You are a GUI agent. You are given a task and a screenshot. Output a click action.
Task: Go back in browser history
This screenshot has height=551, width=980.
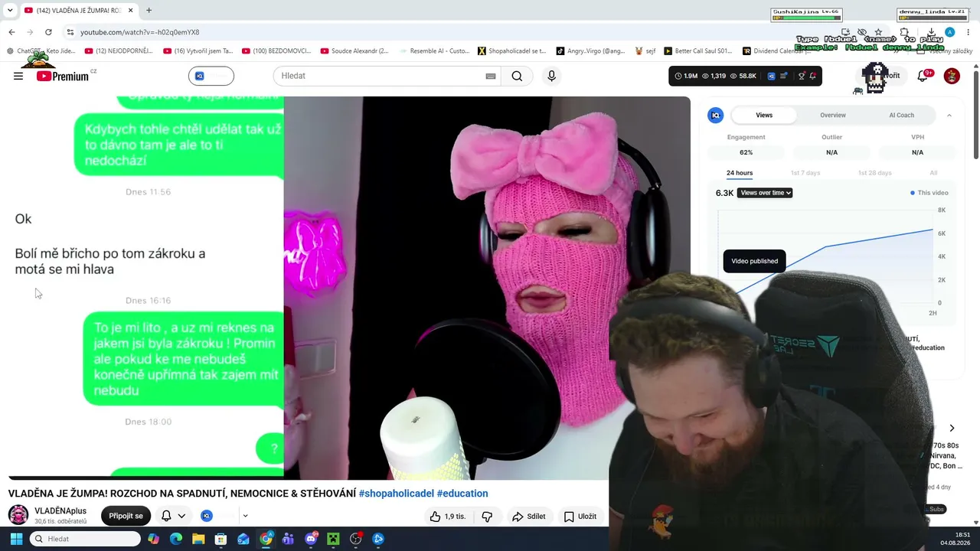click(11, 32)
